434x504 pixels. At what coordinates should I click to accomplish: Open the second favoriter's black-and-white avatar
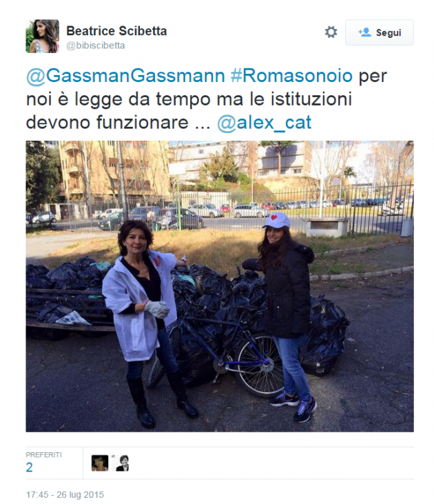pyautogui.click(x=122, y=463)
